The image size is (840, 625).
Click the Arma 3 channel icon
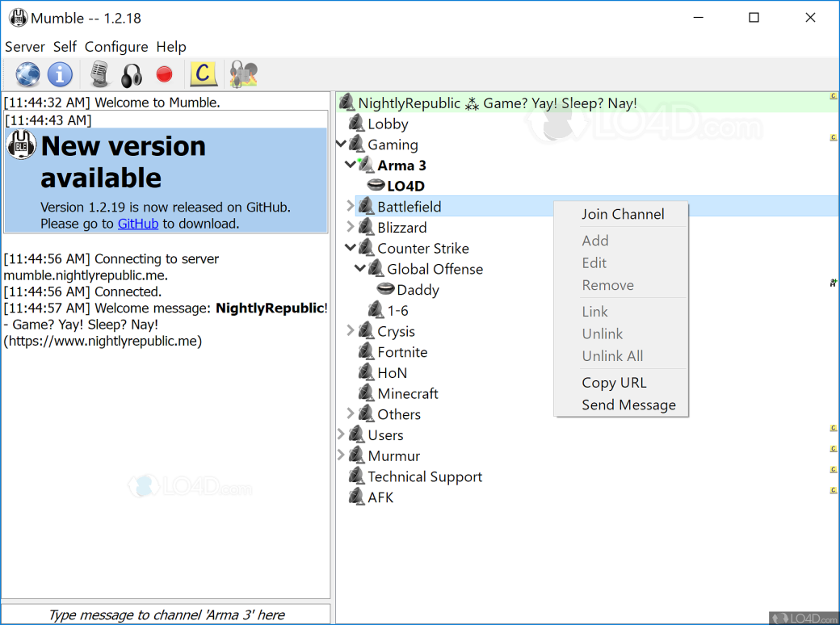pos(366,165)
